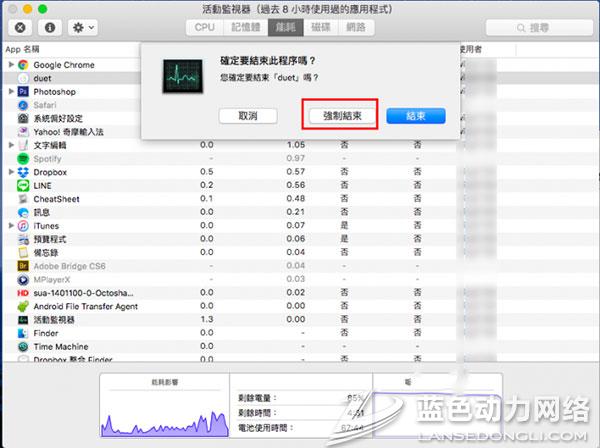Select the LINE app icon
Image resolution: width=600 pixels, height=448 pixels.
[x=23, y=186]
